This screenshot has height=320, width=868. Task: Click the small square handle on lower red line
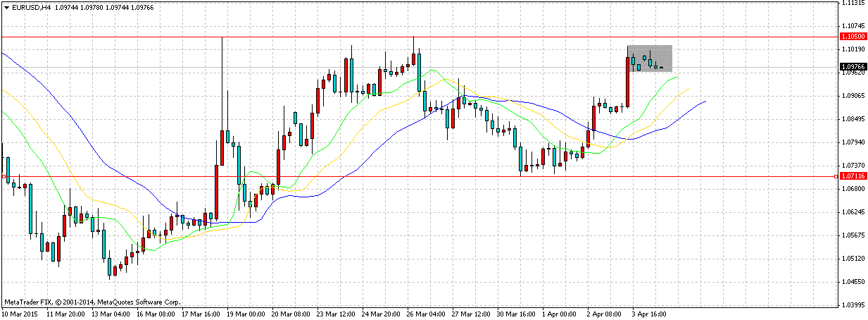[x=3, y=176]
